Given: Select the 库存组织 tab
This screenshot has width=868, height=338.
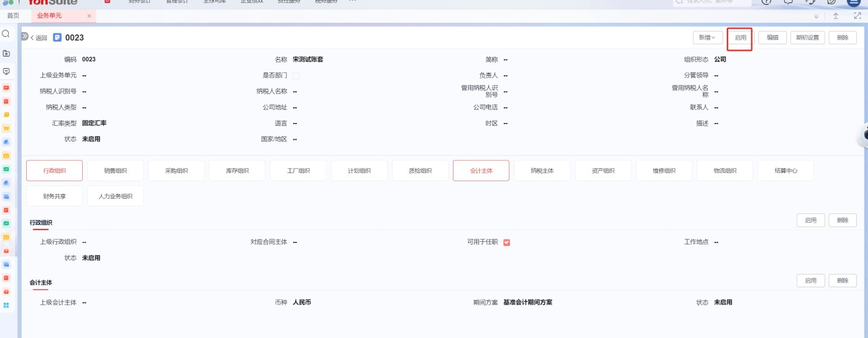Looking at the screenshot, I should coord(237,171).
